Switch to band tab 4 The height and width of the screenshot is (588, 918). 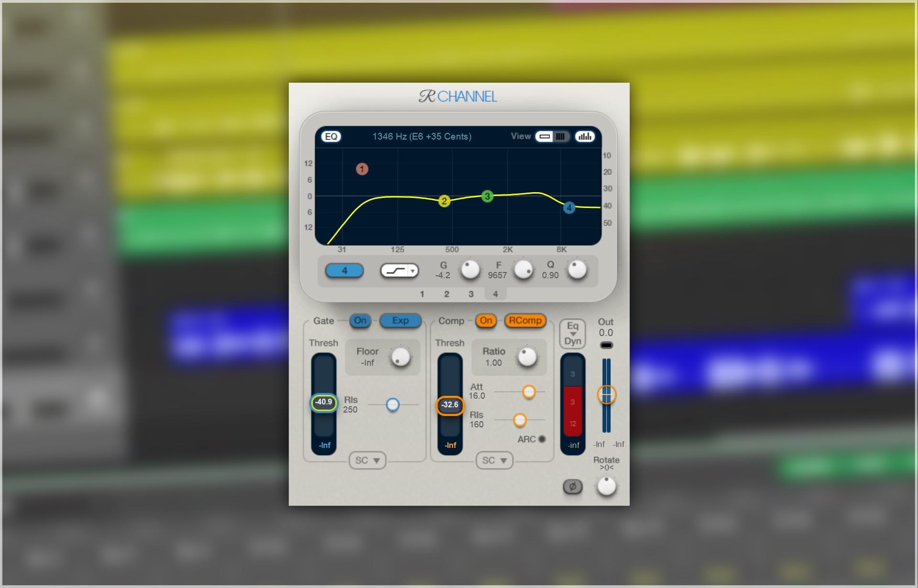coord(495,294)
